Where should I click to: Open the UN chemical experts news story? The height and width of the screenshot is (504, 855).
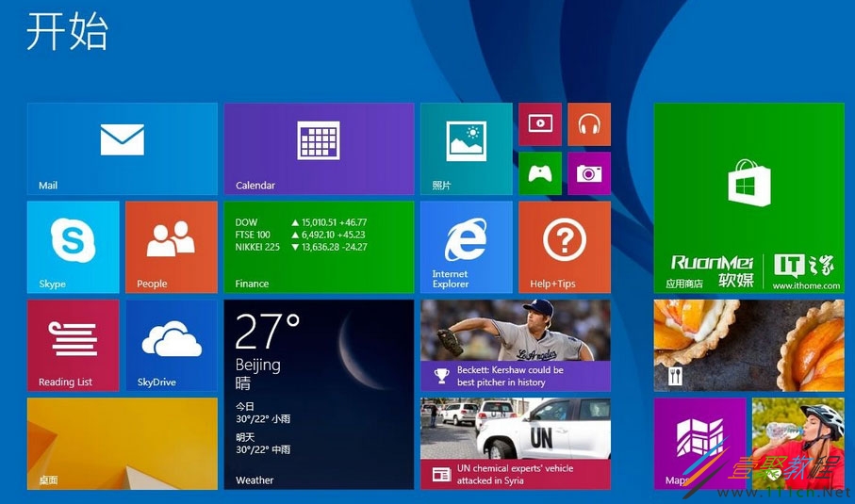tap(516, 444)
